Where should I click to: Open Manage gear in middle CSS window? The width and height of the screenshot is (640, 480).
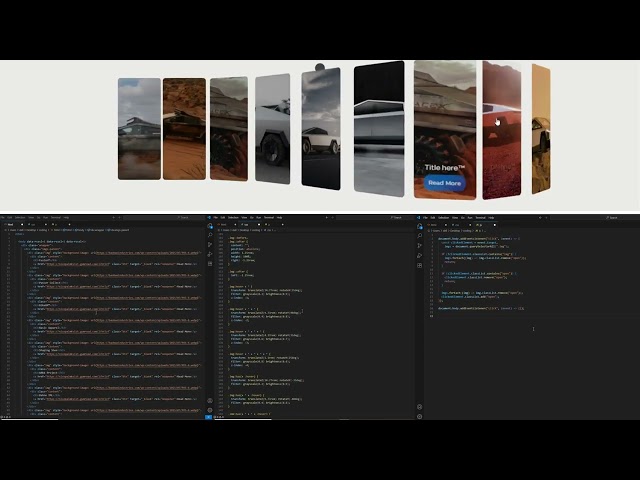tap(210, 410)
